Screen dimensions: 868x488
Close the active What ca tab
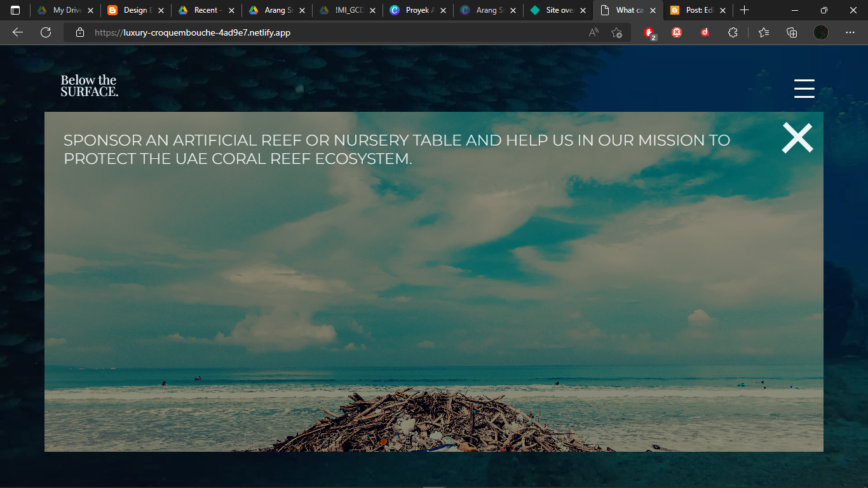pyautogui.click(x=653, y=10)
